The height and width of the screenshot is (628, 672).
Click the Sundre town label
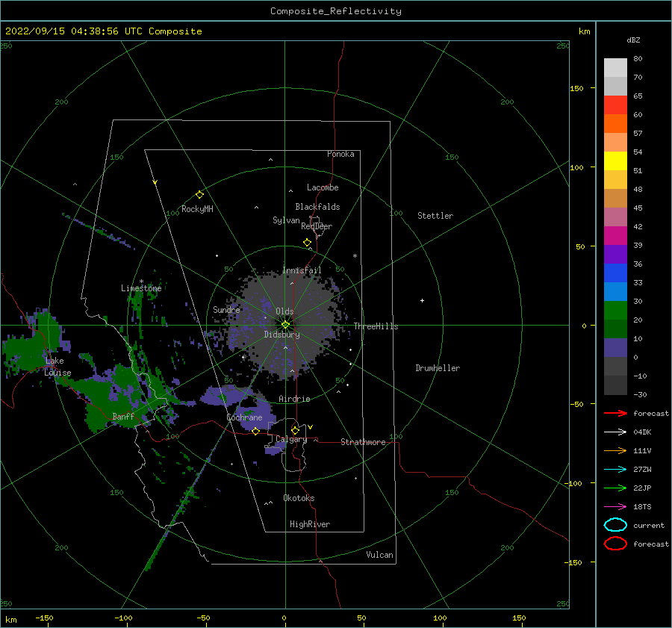coord(226,309)
